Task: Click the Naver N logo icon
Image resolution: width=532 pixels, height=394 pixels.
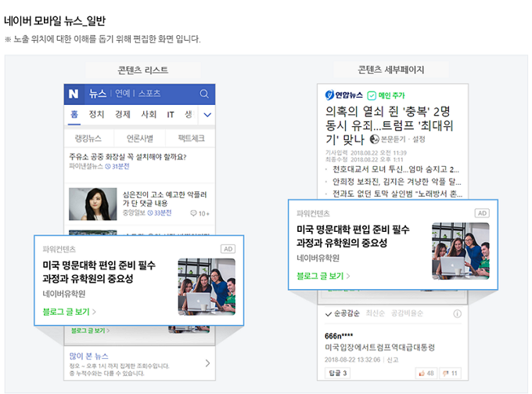Action: click(74, 94)
